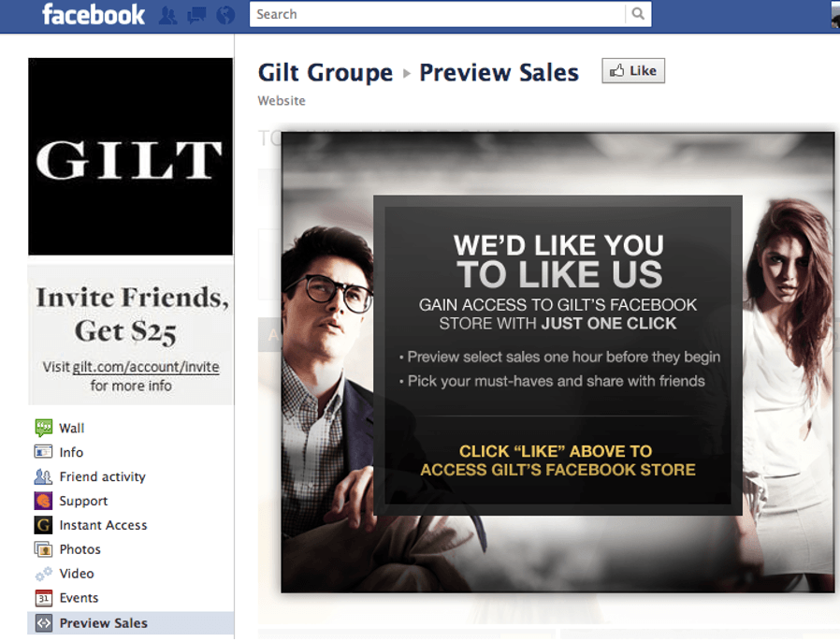The image size is (840, 642).
Task: Like the Gilt Groupe page
Action: [x=633, y=71]
